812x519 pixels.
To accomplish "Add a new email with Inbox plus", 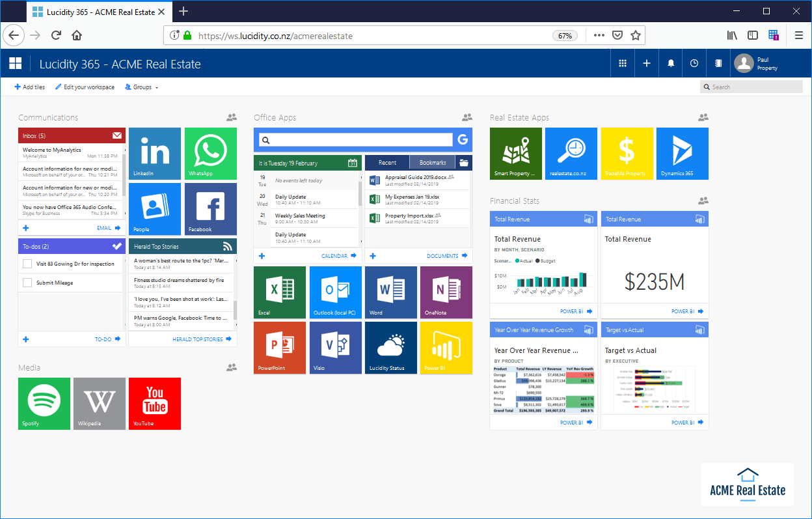I will 26,229.
